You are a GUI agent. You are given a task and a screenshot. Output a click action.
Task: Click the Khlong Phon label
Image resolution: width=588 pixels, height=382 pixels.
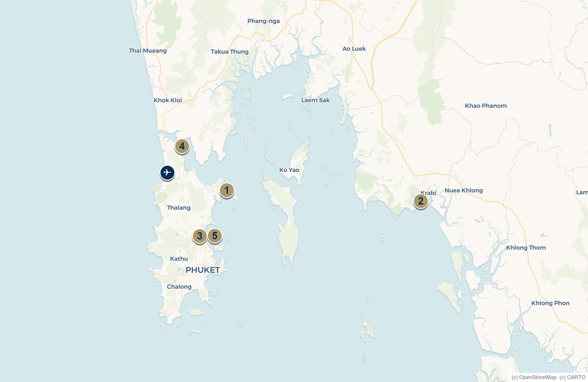point(550,303)
